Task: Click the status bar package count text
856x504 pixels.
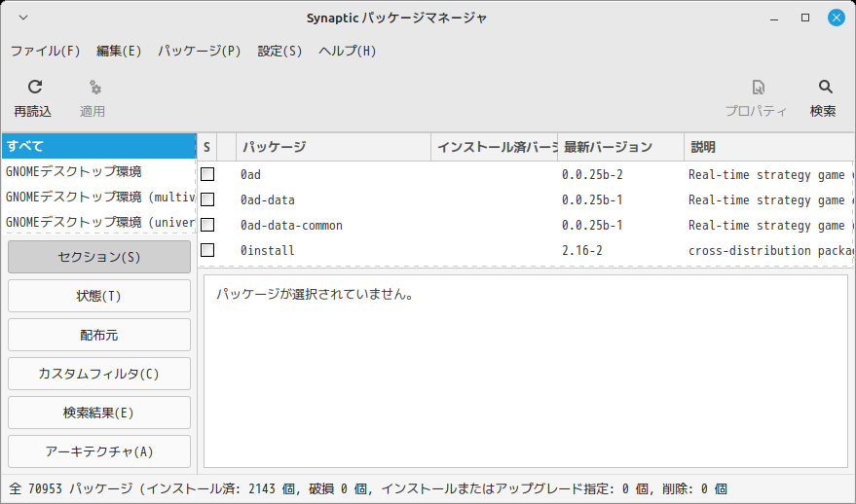Action: [x=368, y=488]
